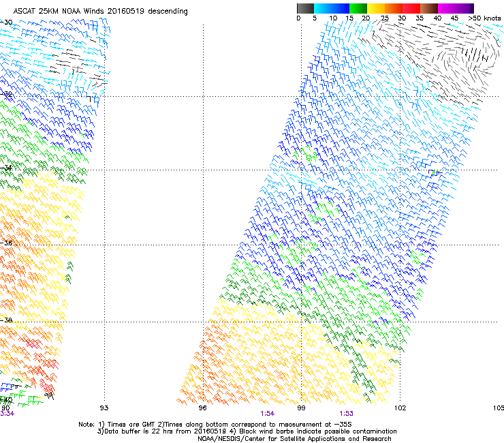Click the note about measurement at -35S

[x=255, y=425]
